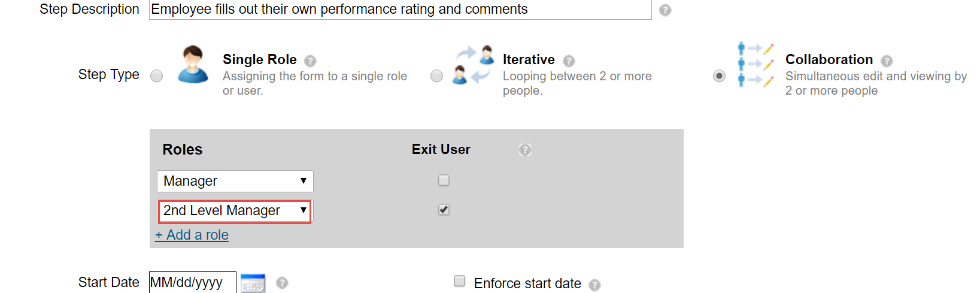This screenshot has width=980, height=293.
Task: Uncheck Exit User for 2nd Level Manager
Action: point(444,210)
